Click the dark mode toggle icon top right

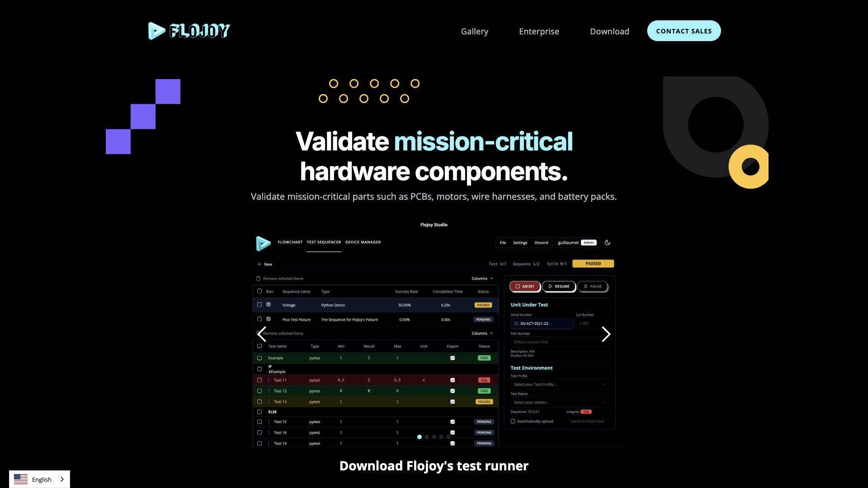(x=608, y=243)
